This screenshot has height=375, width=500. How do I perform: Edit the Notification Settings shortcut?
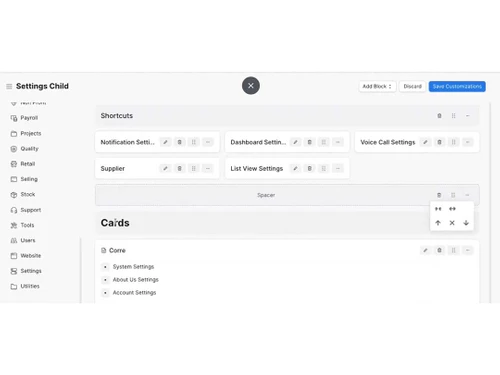(x=165, y=142)
